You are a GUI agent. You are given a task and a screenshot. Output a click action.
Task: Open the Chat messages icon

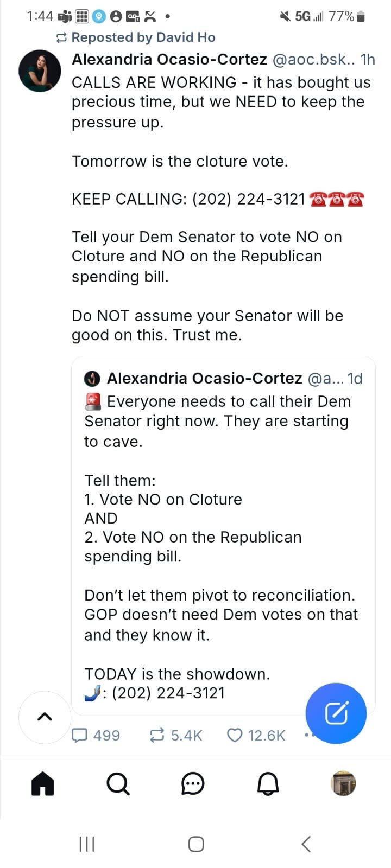coord(193,784)
